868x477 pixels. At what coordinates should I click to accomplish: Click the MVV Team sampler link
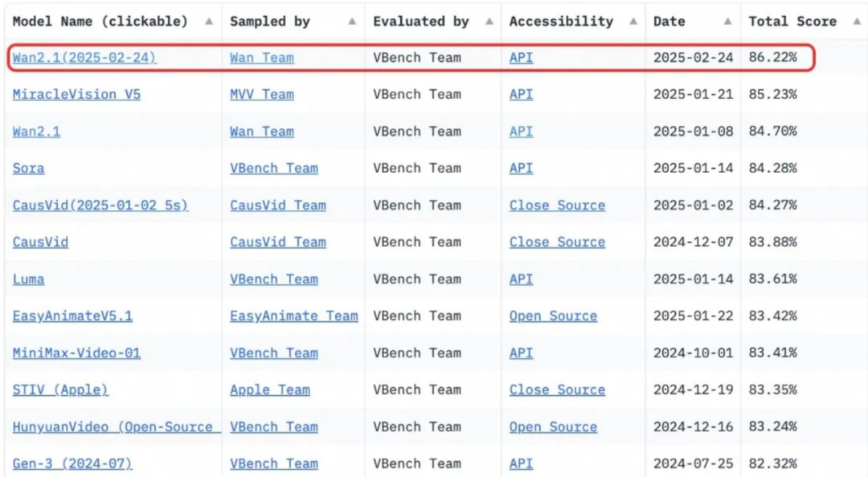[262, 95]
